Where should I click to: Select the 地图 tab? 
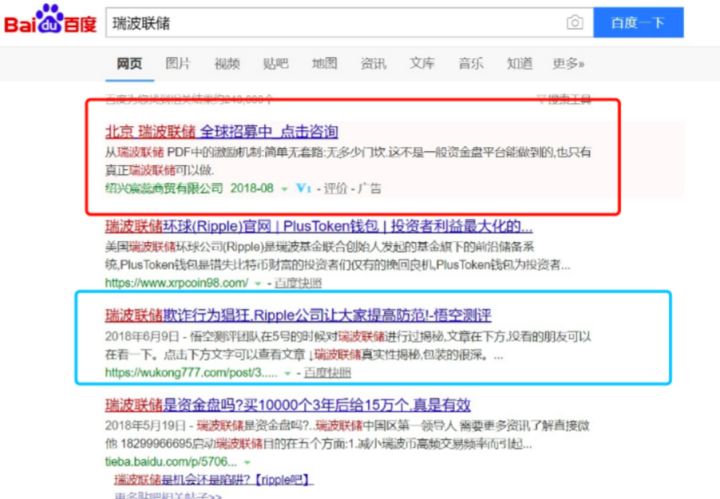pyautogui.click(x=324, y=64)
